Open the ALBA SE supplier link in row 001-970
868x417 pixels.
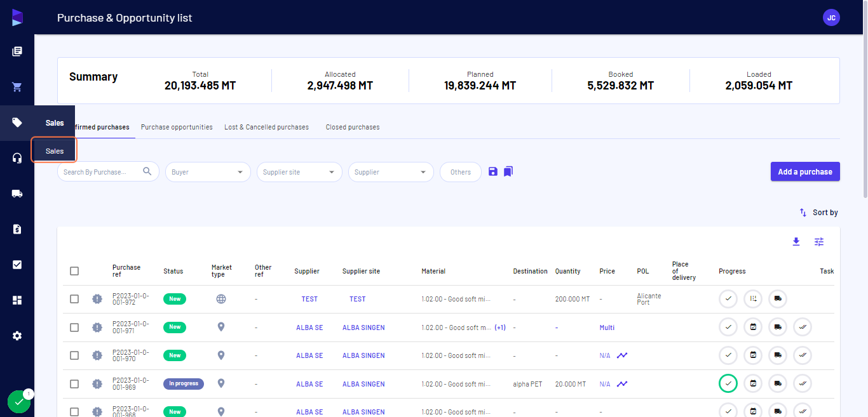(309, 355)
